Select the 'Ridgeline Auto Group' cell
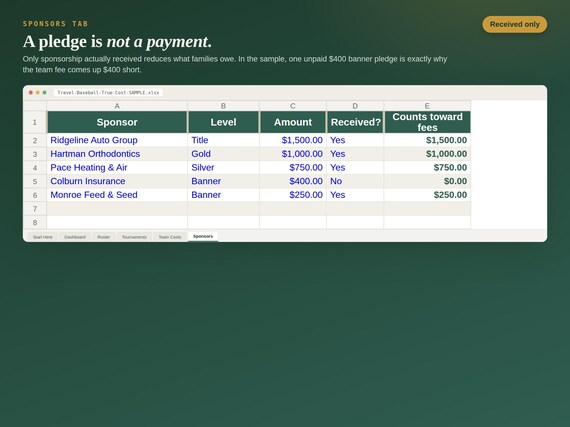 (x=117, y=140)
